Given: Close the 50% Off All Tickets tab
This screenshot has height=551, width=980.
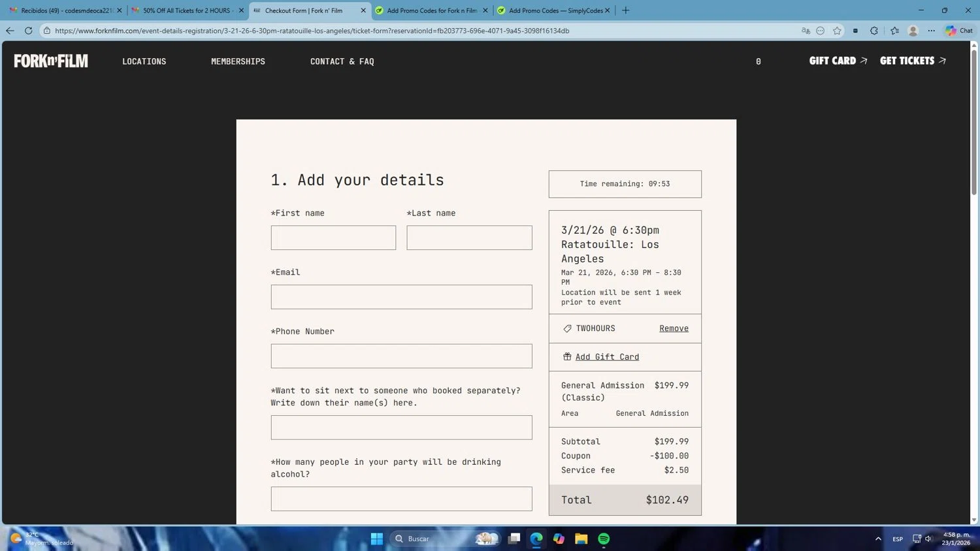Looking at the screenshot, I should click(241, 10).
